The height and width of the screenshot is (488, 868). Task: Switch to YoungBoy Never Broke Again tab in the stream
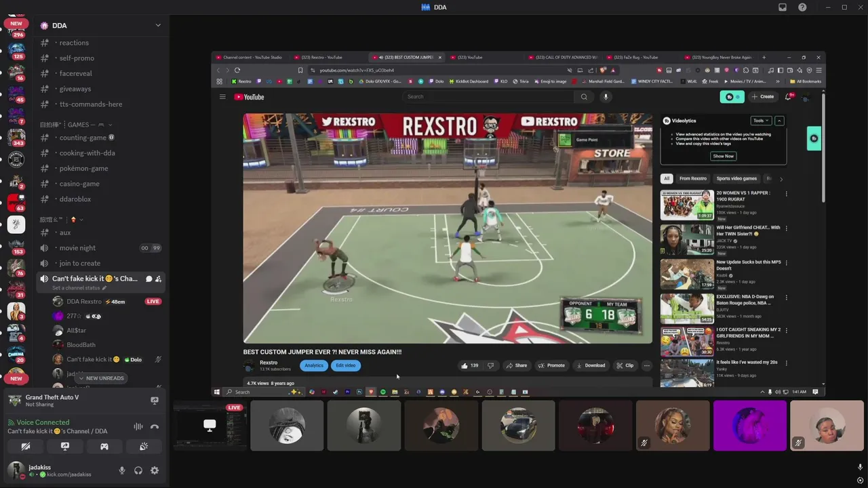(719, 58)
